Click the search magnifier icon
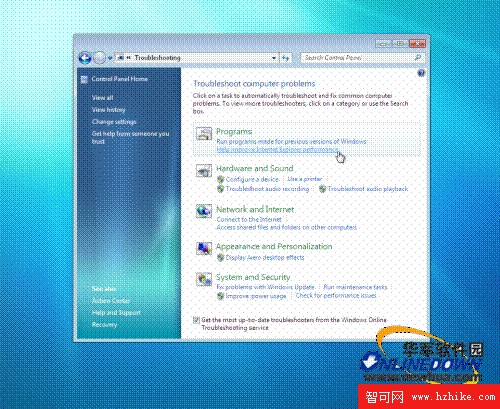The width and height of the screenshot is (500, 409). coord(418,58)
